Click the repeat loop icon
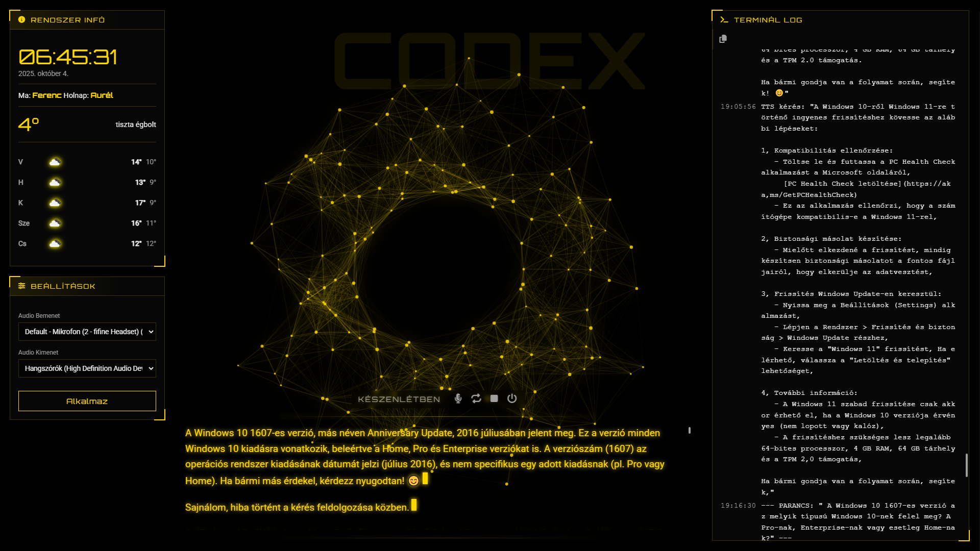This screenshot has height=551, width=980. (476, 398)
